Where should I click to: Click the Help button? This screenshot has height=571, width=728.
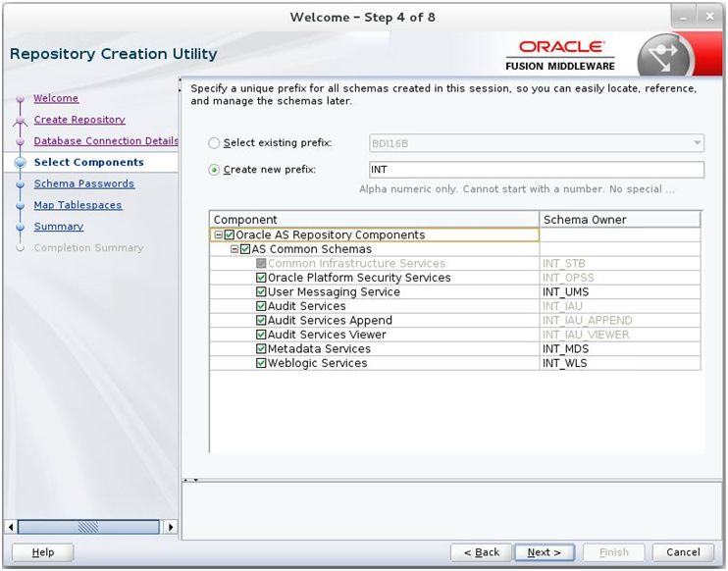click(x=43, y=552)
